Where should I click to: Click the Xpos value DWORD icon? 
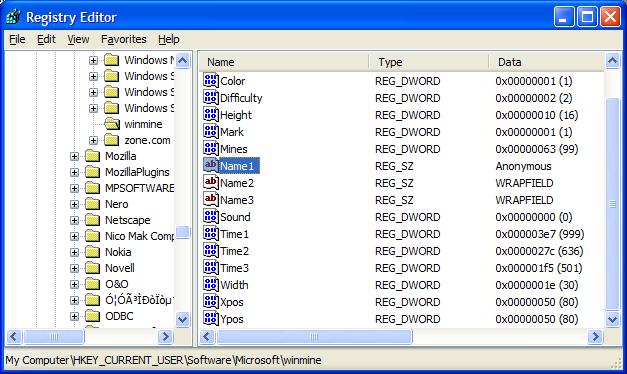point(211,301)
